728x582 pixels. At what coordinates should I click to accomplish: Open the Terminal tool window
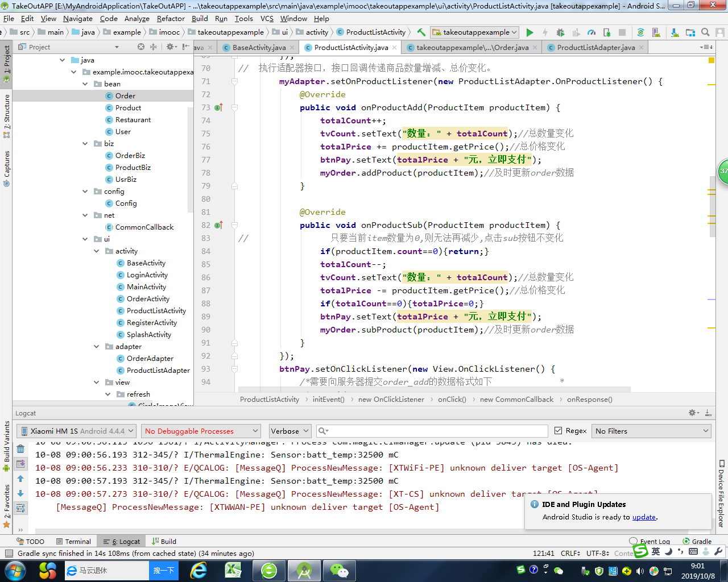tap(73, 542)
